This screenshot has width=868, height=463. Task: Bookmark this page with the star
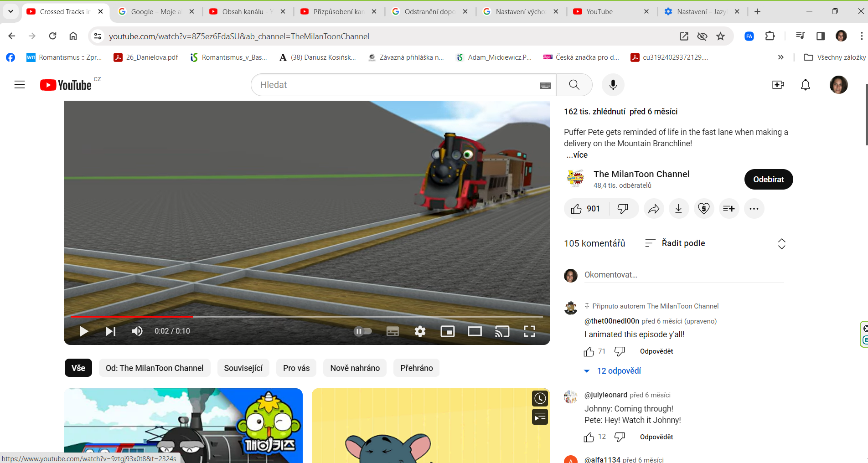pyautogui.click(x=720, y=36)
